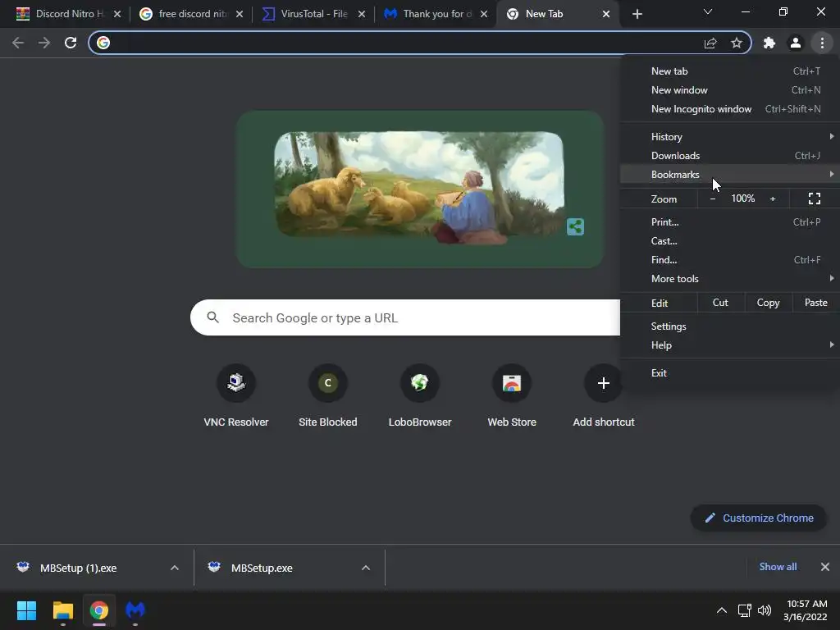Click the share this page icon

710,43
